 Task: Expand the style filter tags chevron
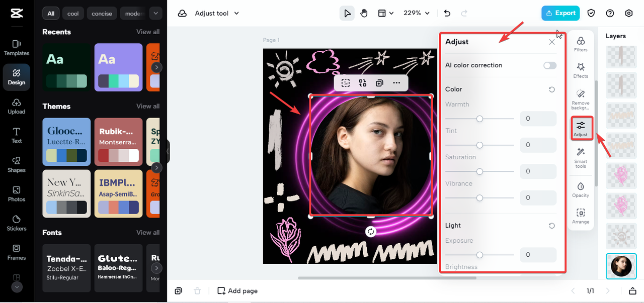click(156, 14)
